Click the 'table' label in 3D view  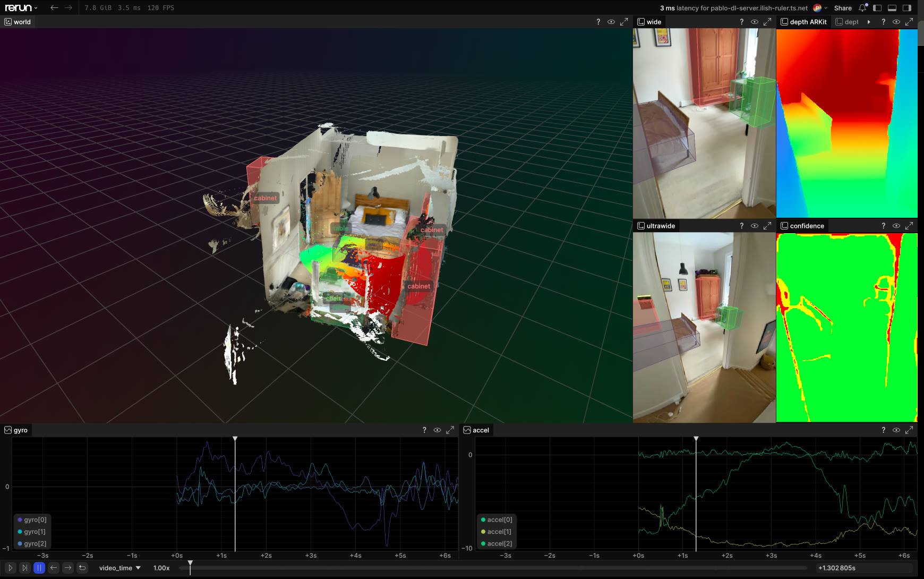(341, 228)
